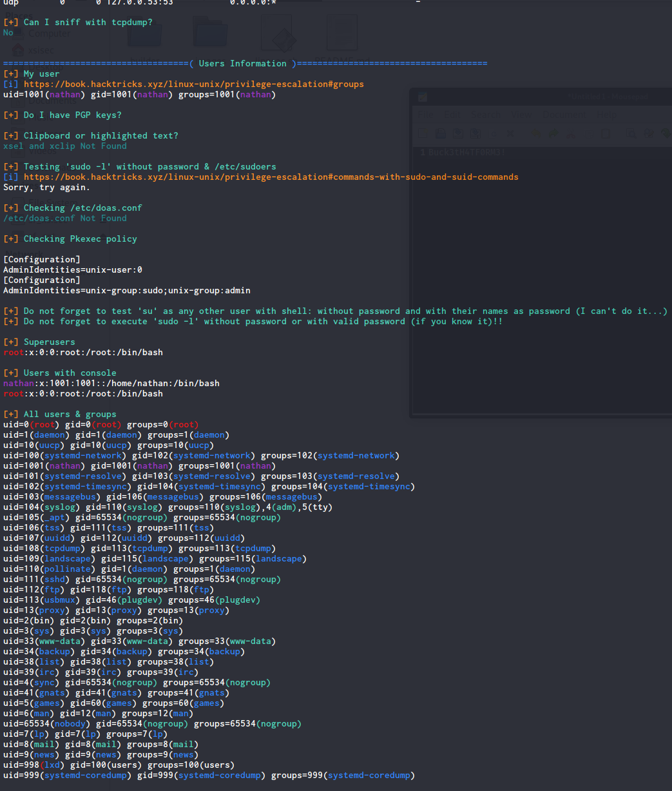Click Find and Replace icon in Mousepad toolbar
672x791 pixels.
pyautogui.click(x=649, y=133)
